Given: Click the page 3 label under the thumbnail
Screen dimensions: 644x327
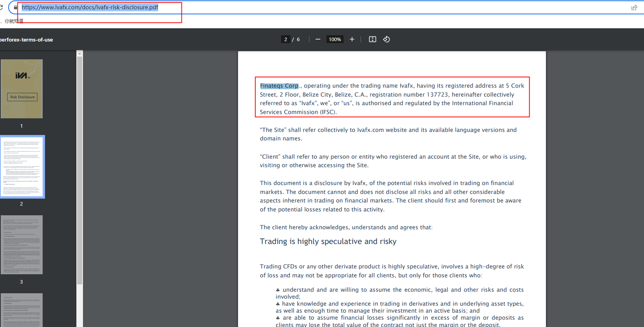Looking at the screenshot, I should (21, 282).
